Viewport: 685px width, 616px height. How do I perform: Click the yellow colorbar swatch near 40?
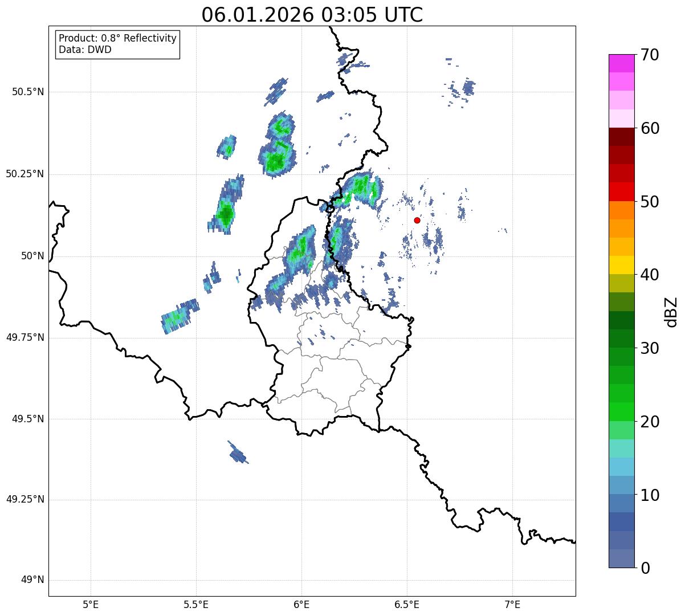click(x=622, y=265)
